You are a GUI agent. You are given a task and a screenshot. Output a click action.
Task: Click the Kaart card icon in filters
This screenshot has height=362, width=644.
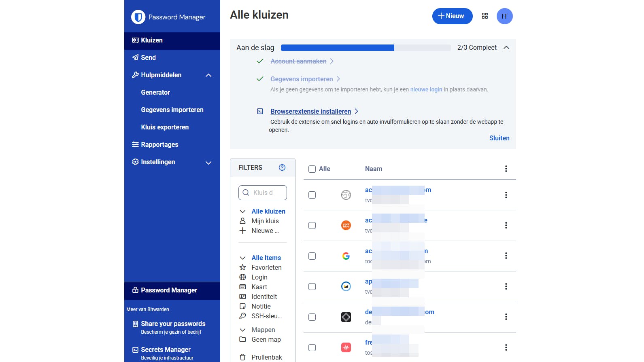[x=243, y=287]
